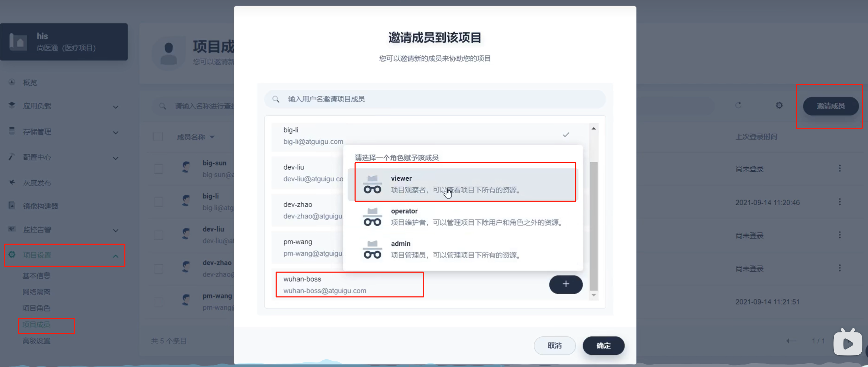Toggle the select-all members checkbox
The height and width of the screenshot is (367, 868).
(x=158, y=137)
